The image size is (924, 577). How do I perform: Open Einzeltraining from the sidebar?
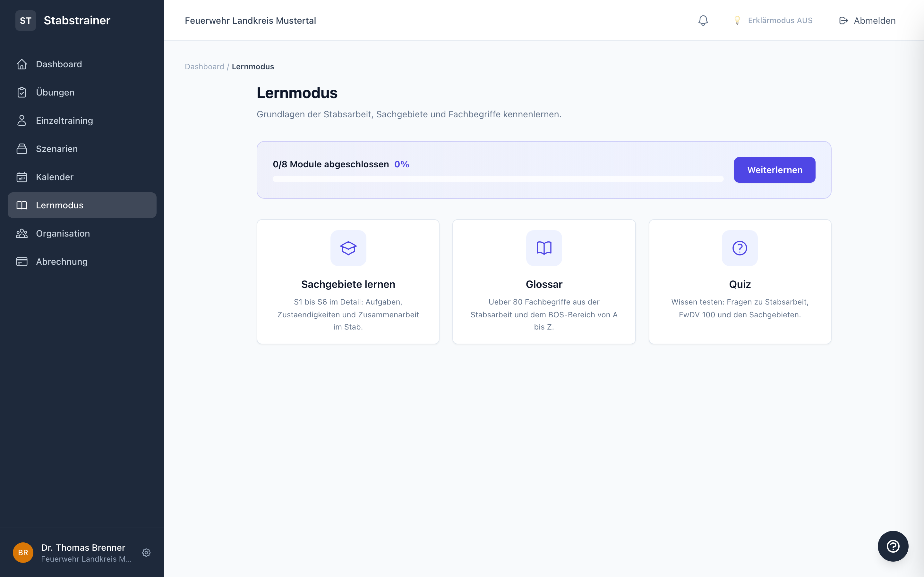click(64, 120)
